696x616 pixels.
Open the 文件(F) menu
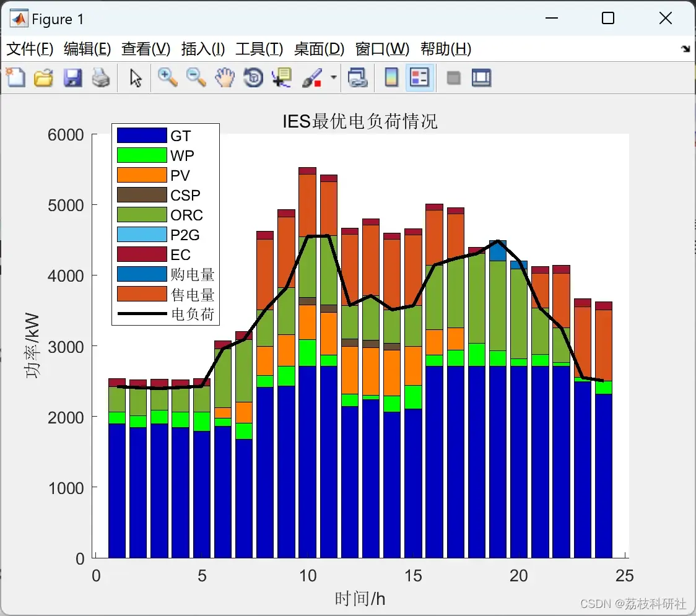point(30,49)
